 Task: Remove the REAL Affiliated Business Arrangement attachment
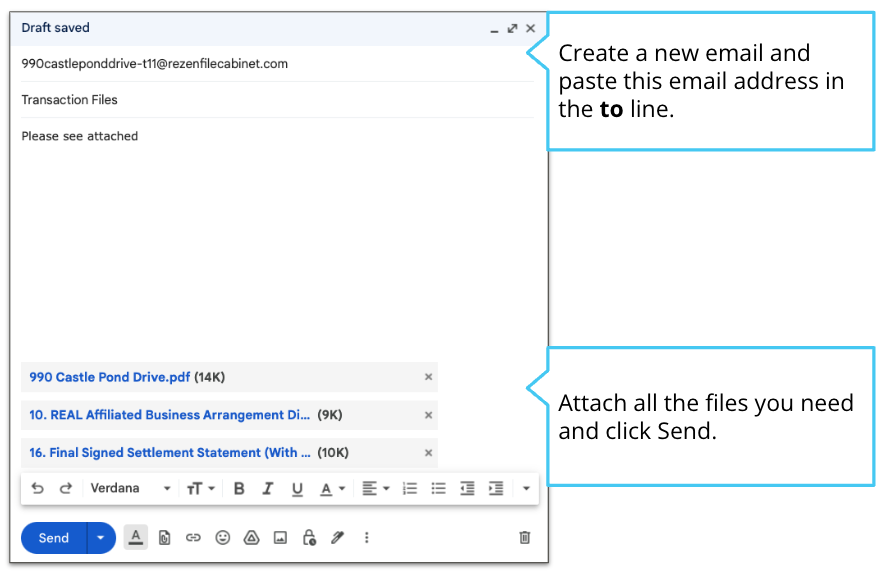coord(428,415)
